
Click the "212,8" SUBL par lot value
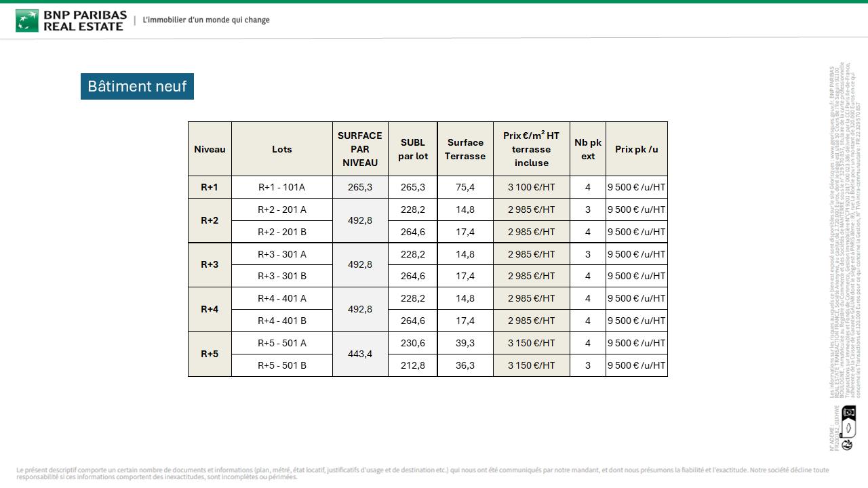(413, 365)
